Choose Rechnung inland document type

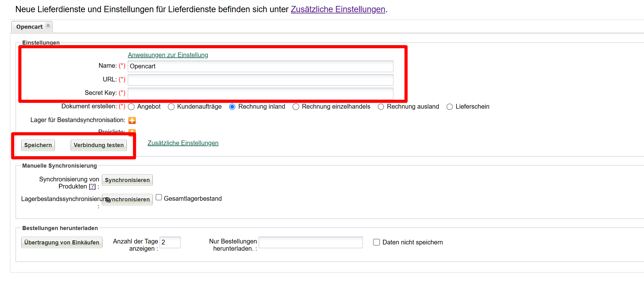pyautogui.click(x=232, y=107)
